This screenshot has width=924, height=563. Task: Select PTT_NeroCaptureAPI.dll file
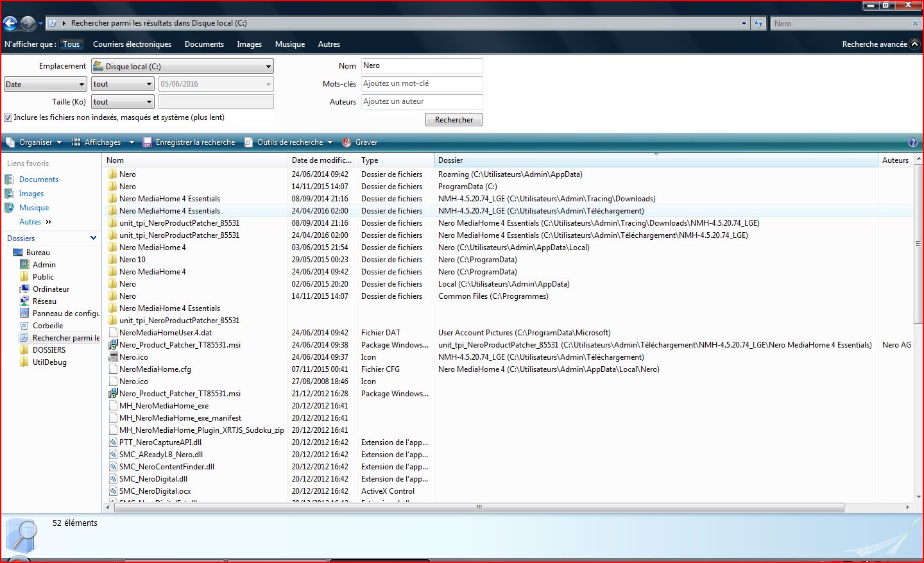pyautogui.click(x=160, y=442)
